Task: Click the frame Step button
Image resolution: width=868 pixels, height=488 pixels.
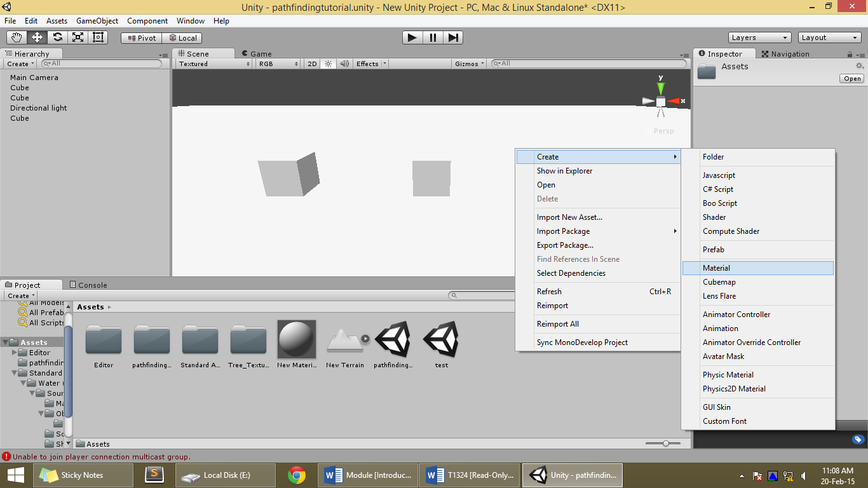Action: coord(452,37)
